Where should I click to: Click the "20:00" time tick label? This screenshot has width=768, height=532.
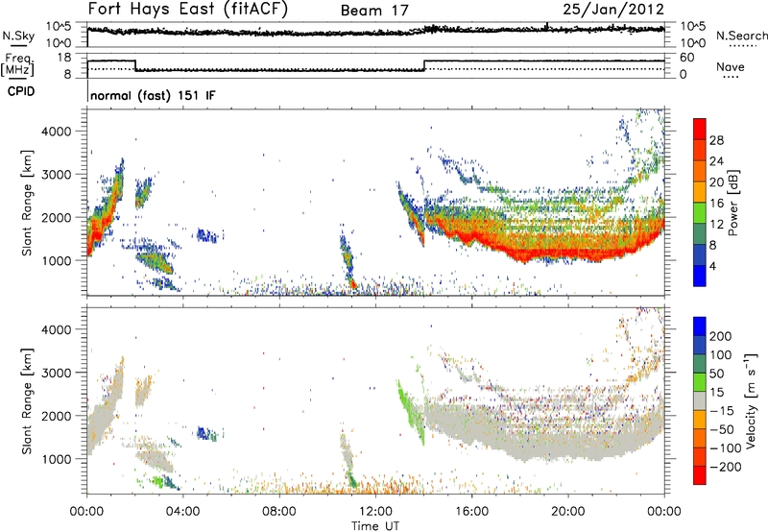tap(568, 512)
